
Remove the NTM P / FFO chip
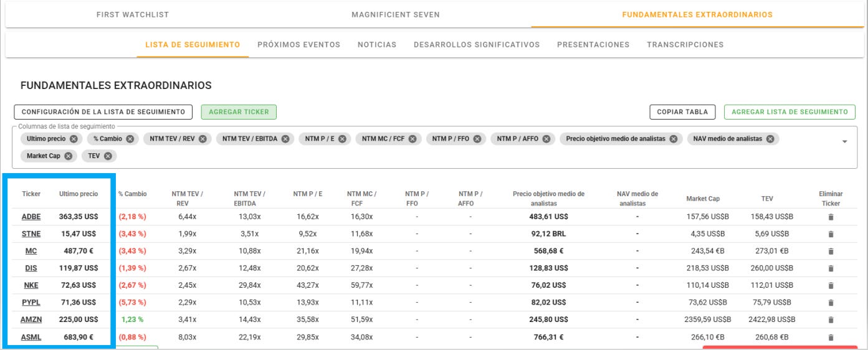point(477,139)
